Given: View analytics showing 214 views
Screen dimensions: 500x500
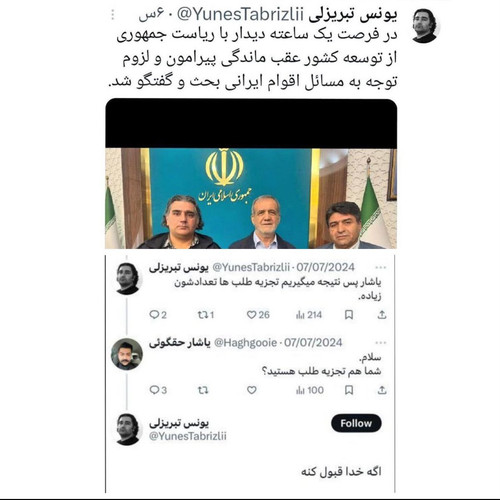Looking at the screenshot, I should click(309, 315).
